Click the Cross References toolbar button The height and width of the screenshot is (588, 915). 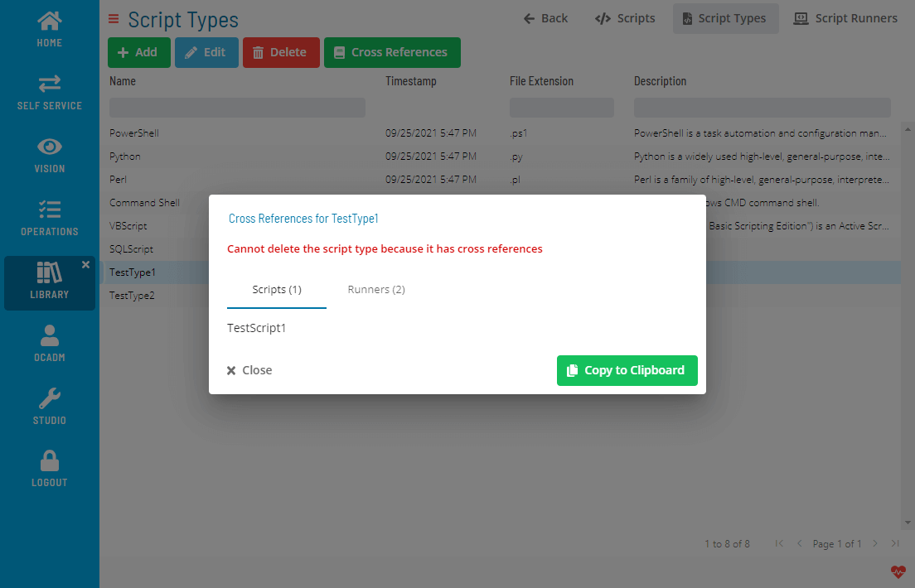click(x=392, y=52)
